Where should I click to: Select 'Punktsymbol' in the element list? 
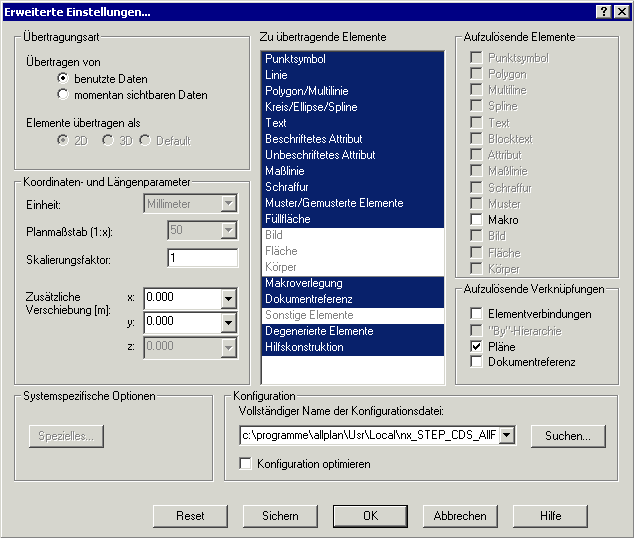click(353, 59)
